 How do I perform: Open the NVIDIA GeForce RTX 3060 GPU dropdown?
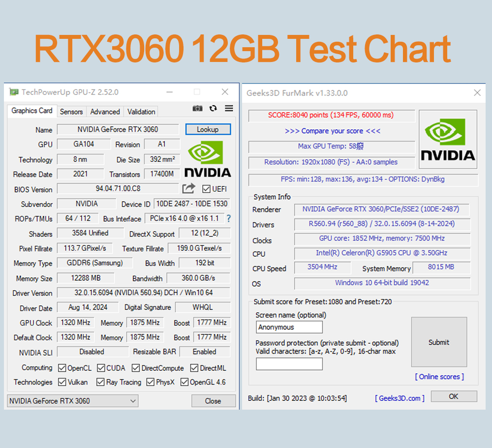pos(72,401)
